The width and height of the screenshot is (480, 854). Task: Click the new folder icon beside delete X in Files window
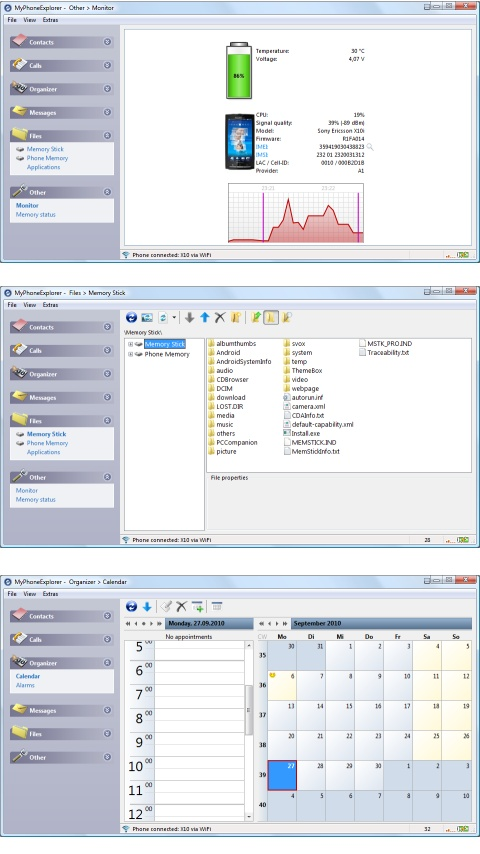[235, 318]
